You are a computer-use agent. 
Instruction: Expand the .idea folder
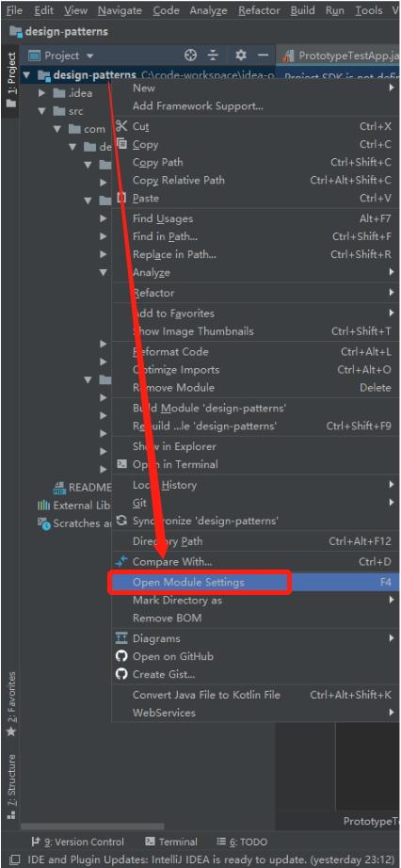click(41, 93)
